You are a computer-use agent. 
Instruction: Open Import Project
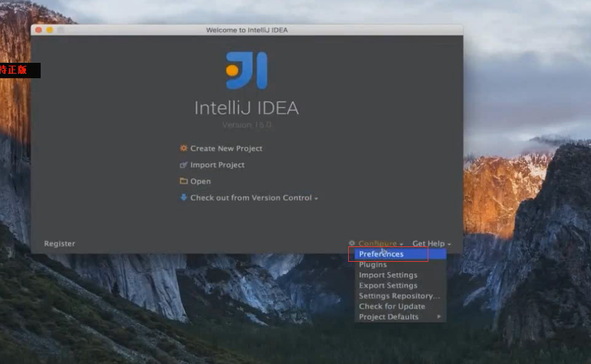click(217, 164)
